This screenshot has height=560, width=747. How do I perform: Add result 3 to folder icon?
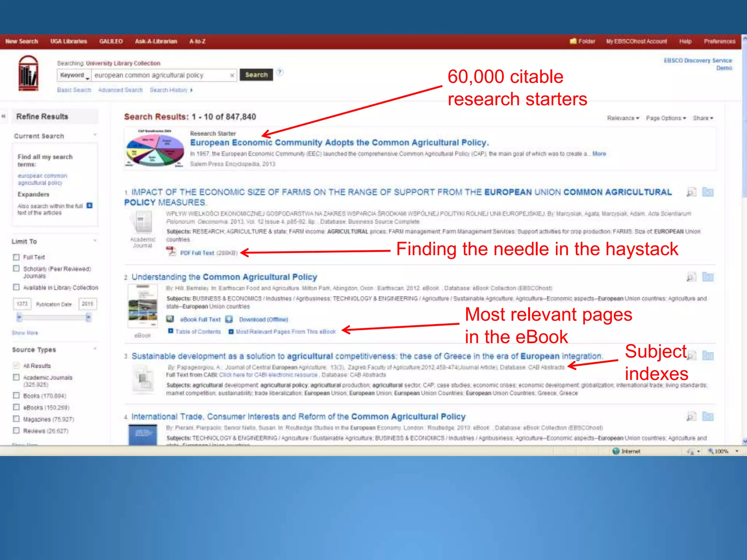tap(708, 355)
